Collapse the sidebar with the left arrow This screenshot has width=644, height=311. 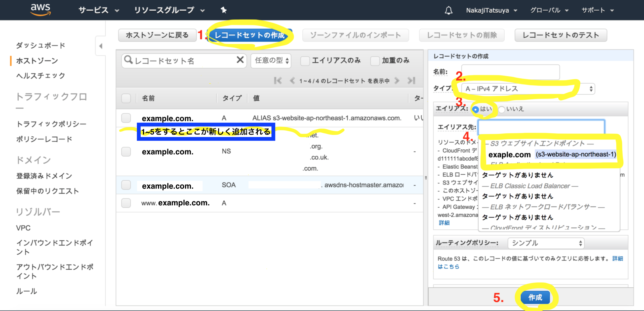pos(101,46)
